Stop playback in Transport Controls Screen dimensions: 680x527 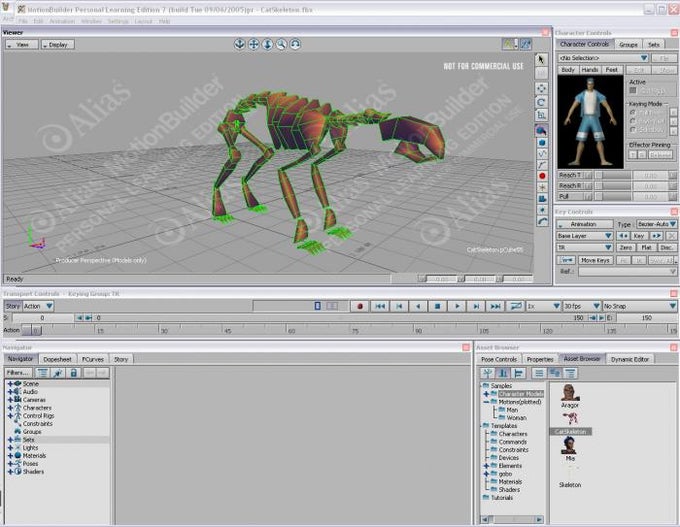[438, 306]
